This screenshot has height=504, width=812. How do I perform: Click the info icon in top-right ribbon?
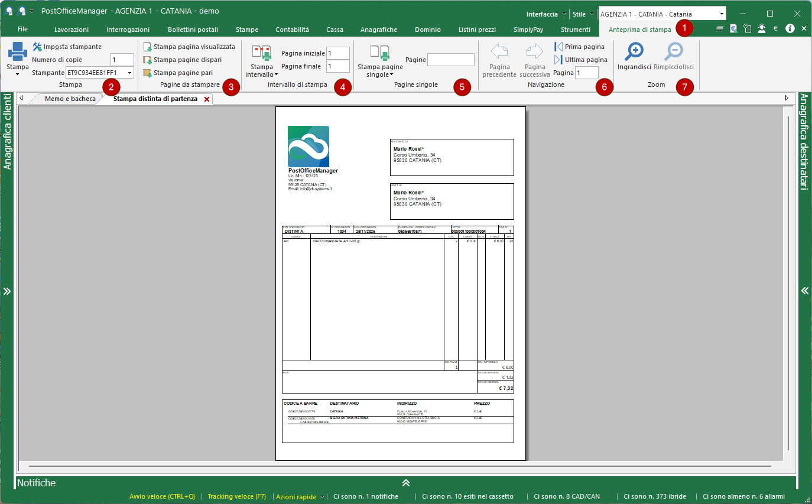click(x=790, y=28)
